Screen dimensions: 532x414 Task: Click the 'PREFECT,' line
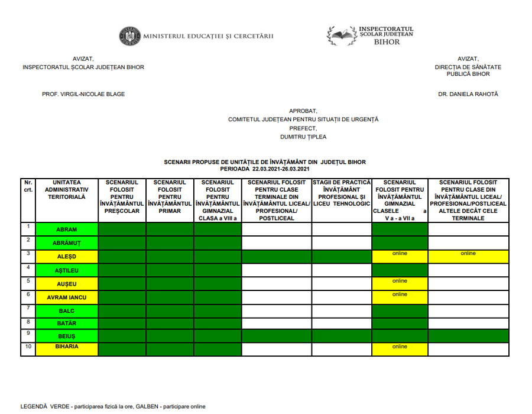(x=303, y=128)
